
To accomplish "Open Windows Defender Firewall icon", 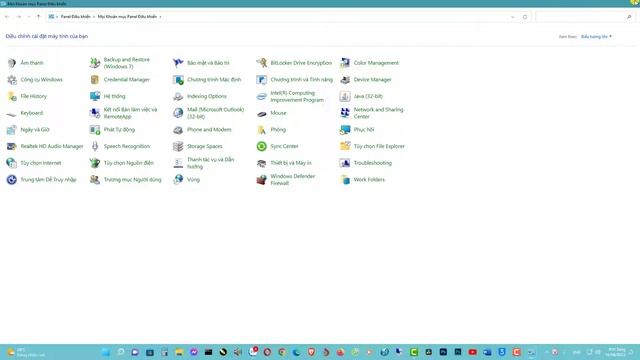I will (261, 180).
